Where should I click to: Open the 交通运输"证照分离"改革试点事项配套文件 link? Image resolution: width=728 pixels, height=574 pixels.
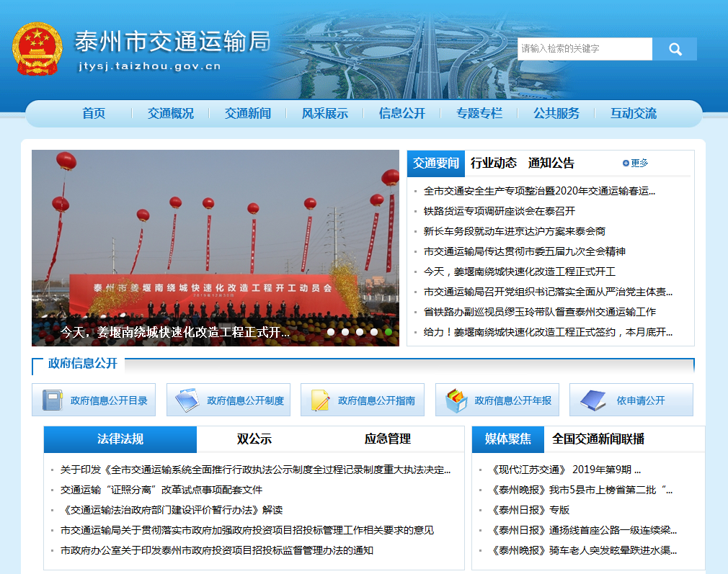(x=161, y=490)
